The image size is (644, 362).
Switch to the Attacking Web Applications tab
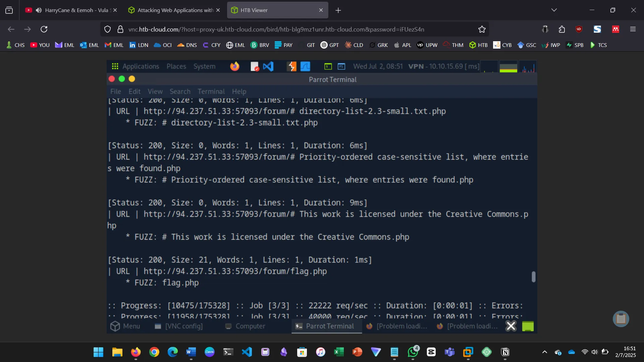(x=173, y=10)
